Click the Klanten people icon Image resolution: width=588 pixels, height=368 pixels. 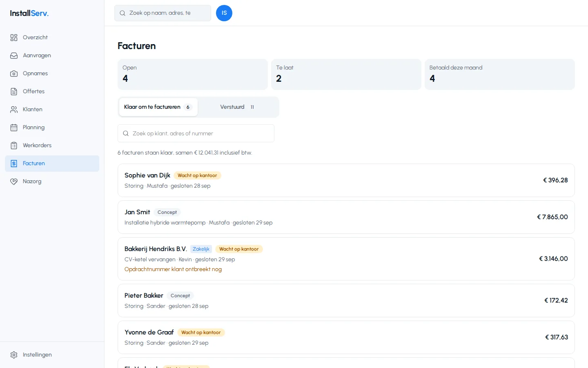click(14, 110)
